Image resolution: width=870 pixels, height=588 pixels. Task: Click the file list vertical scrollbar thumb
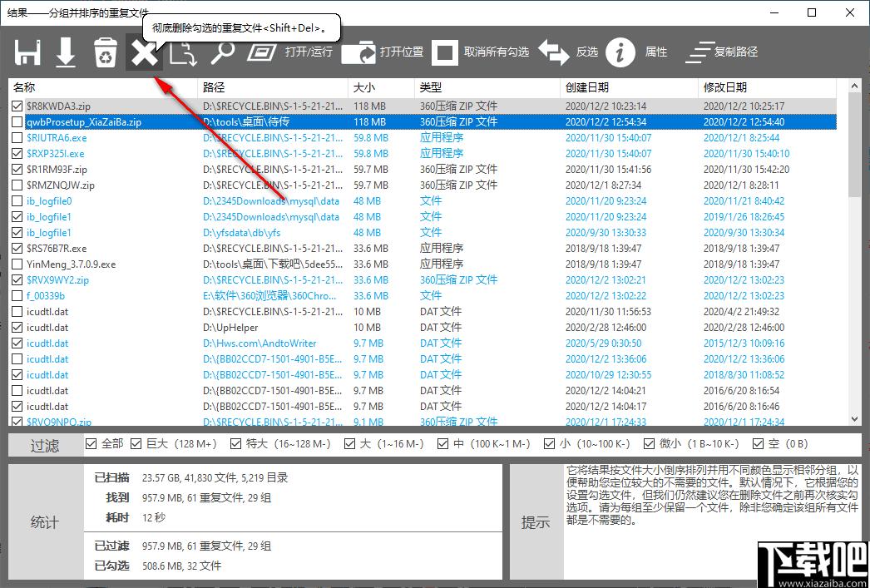pyautogui.click(x=854, y=146)
